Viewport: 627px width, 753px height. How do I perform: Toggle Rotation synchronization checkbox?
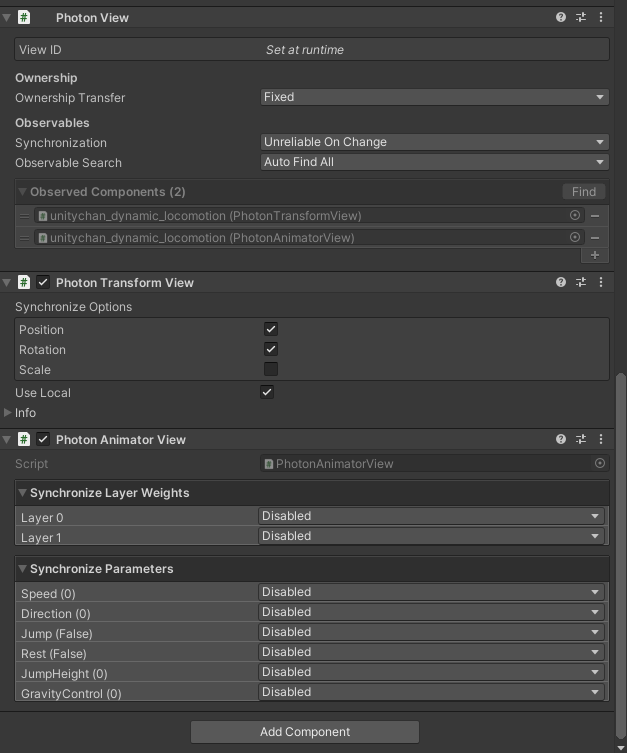(x=271, y=349)
